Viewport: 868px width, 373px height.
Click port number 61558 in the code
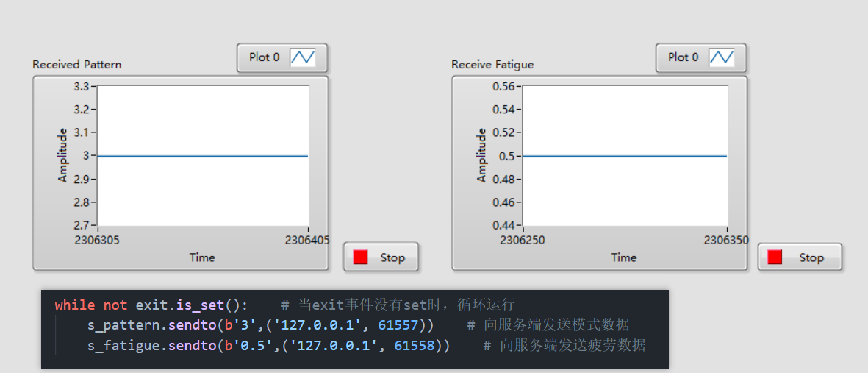pyautogui.click(x=414, y=345)
